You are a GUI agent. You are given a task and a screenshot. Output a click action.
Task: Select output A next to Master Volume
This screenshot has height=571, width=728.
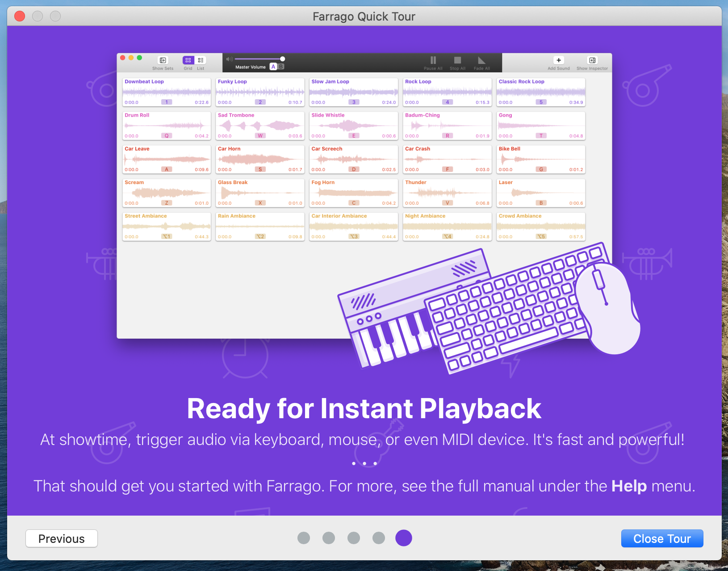[273, 67]
